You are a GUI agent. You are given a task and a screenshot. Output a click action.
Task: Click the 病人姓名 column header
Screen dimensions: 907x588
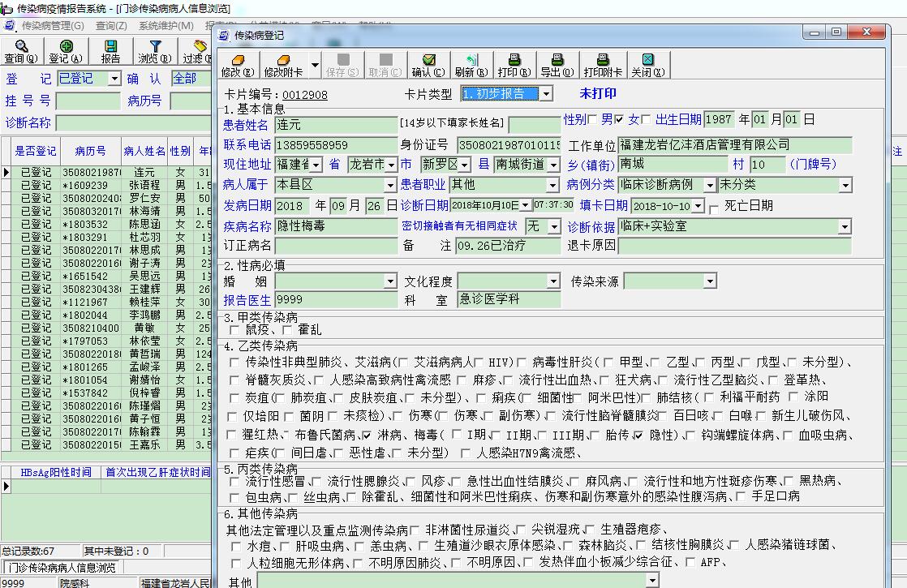pyautogui.click(x=144, y=152)
